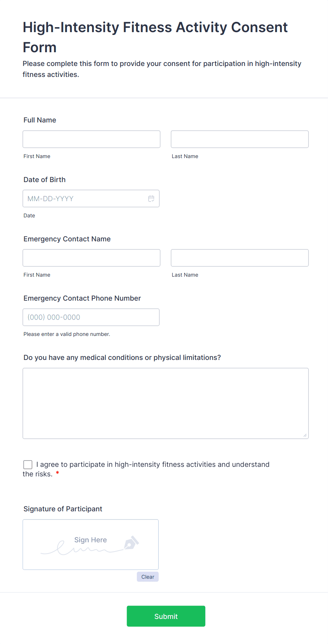
Task: Click the Signature of Participant label
Action: pos(62,508)
